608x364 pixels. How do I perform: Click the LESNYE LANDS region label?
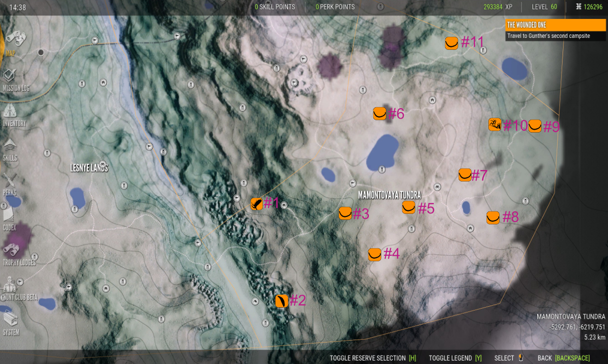[89, 168]
